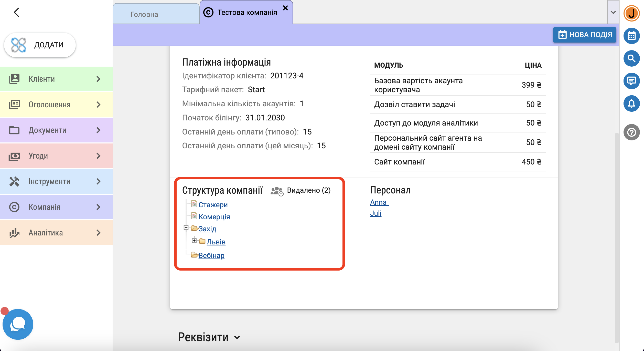
Task: Expand the Львів folder tree node
Action: coord(194,241)
